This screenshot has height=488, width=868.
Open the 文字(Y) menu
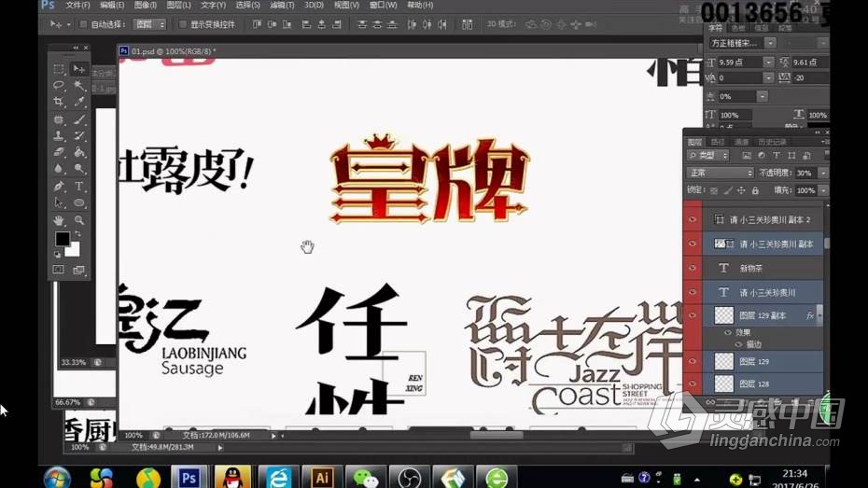coord(214,5)
